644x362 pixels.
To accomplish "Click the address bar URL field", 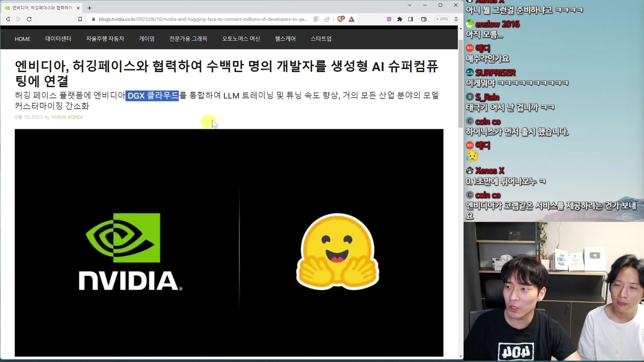I will tap(203, 19).
